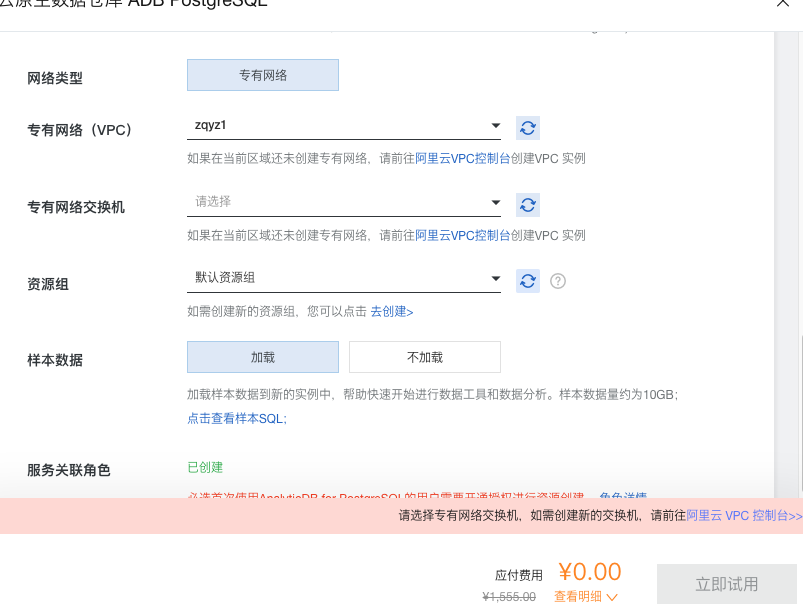Open the 角色详情 link
The image size is (803, 610).
(622, 498)
